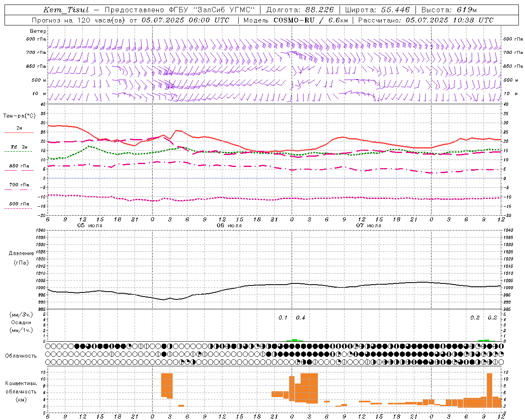Select the Td 2м dew point legend label
This screenshot has width=525, height=420.
[x=19, y=147]
